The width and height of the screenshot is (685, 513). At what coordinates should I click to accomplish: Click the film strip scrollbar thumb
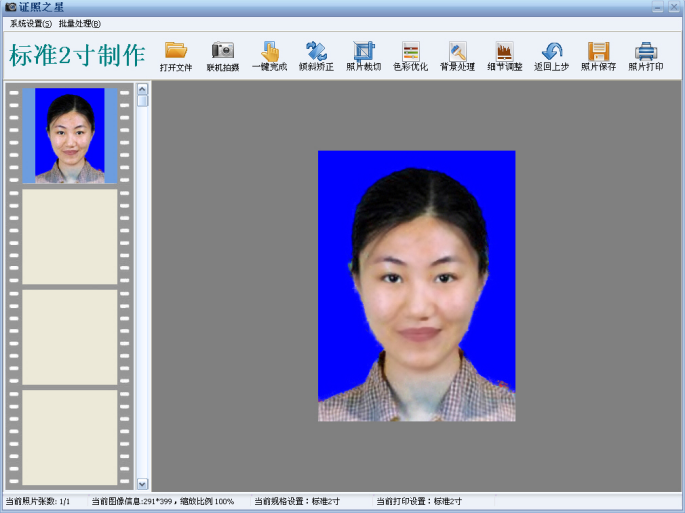(142, 101)
